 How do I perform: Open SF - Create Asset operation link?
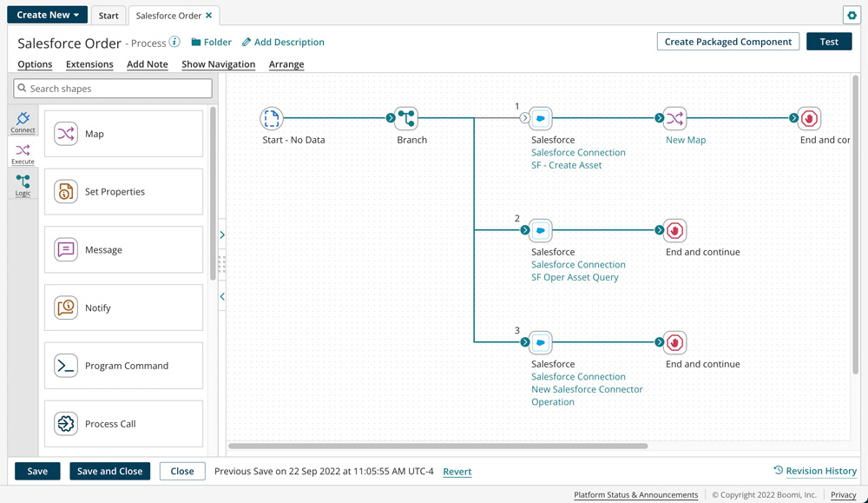566,165
